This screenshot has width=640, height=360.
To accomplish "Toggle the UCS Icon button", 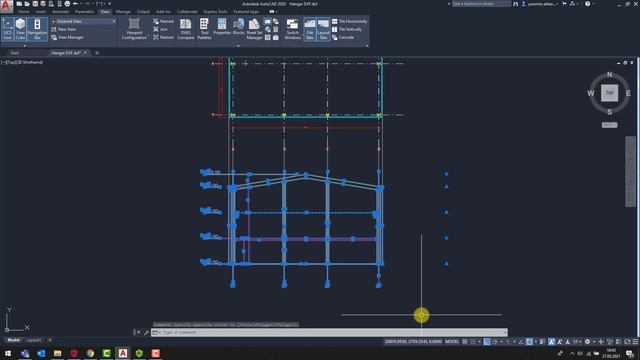I will coord(7,29).
